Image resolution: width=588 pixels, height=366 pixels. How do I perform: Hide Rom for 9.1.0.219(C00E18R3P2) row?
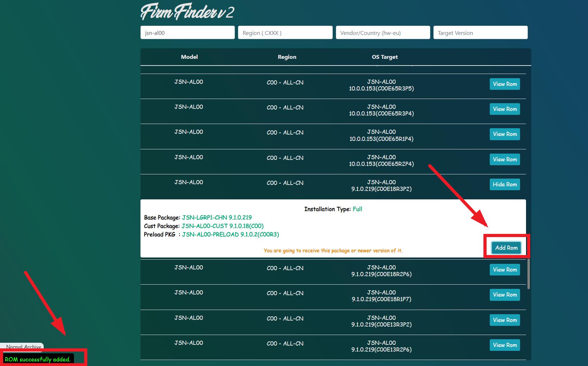tap(505, 184)
